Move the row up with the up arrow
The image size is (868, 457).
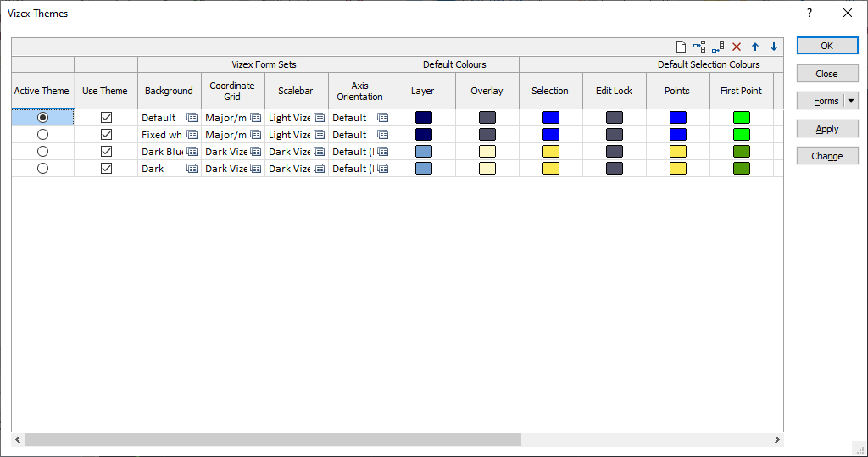tap(755, 47)
